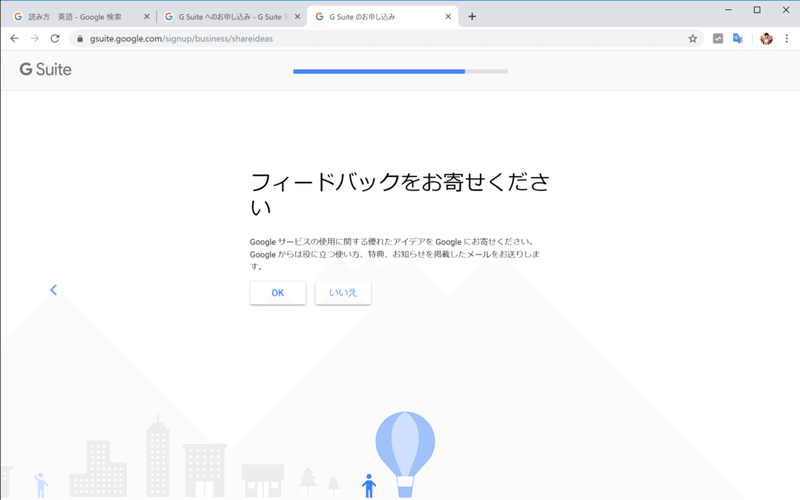Open a new tab with the plus button
The width and height of the screenshot is (800, 500).
click(x=472, y=16)
